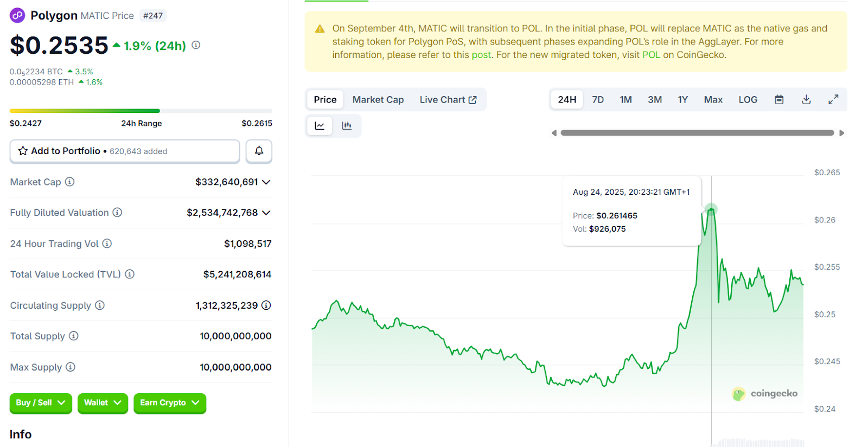
Task: Expand the Market Cap value chevron
Action: 266,182
